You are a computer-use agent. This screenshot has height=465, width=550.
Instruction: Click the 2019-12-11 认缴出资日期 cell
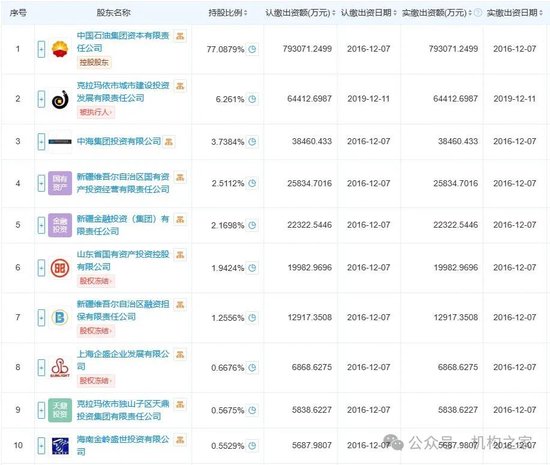click(369, 99)
